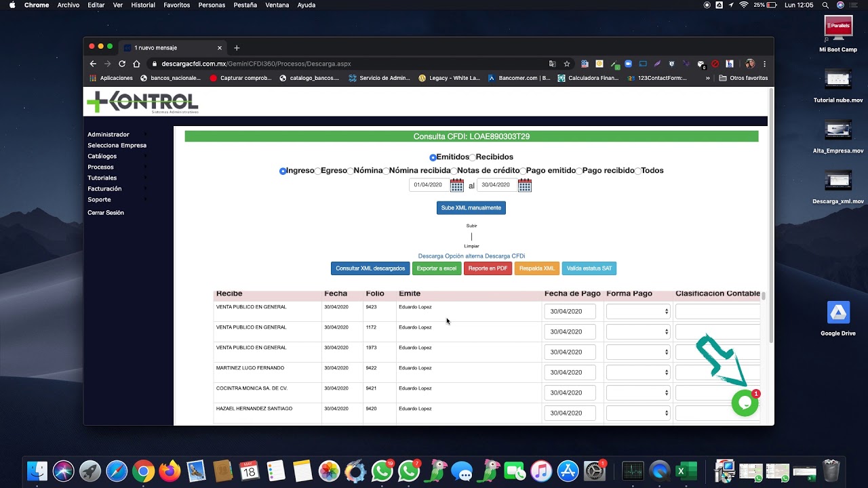Open Forma Pago dropdown for HAZAEL HERNANDEZ SANTIAGO
Screen dimensions: 868x488
[x=638, y=413]
